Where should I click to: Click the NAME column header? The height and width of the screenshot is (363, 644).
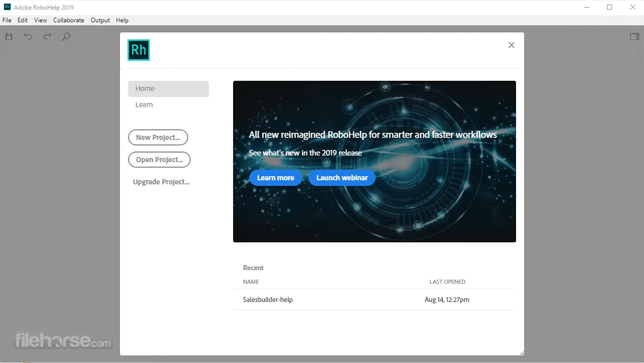251,282
